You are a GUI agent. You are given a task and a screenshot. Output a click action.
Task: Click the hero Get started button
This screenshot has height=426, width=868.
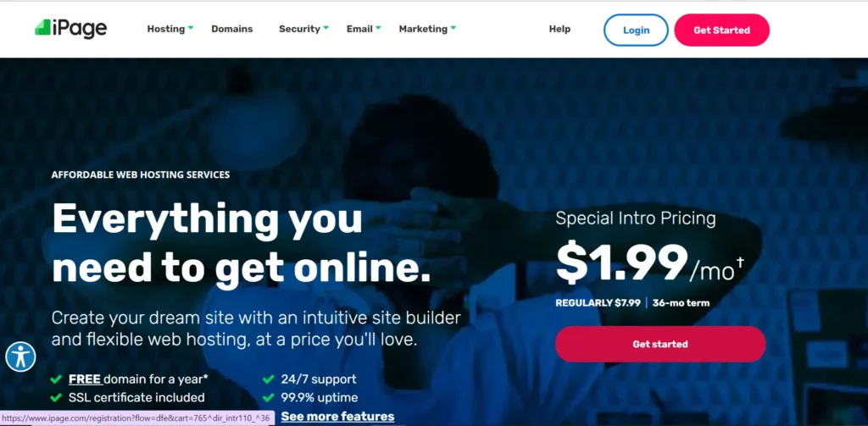[x=660, y=344]
